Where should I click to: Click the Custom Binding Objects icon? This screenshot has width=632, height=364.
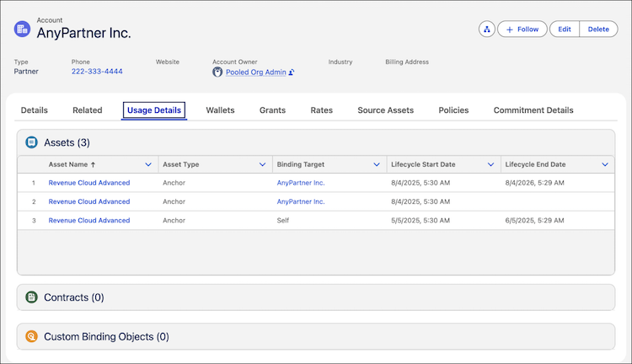coord(31,336)
